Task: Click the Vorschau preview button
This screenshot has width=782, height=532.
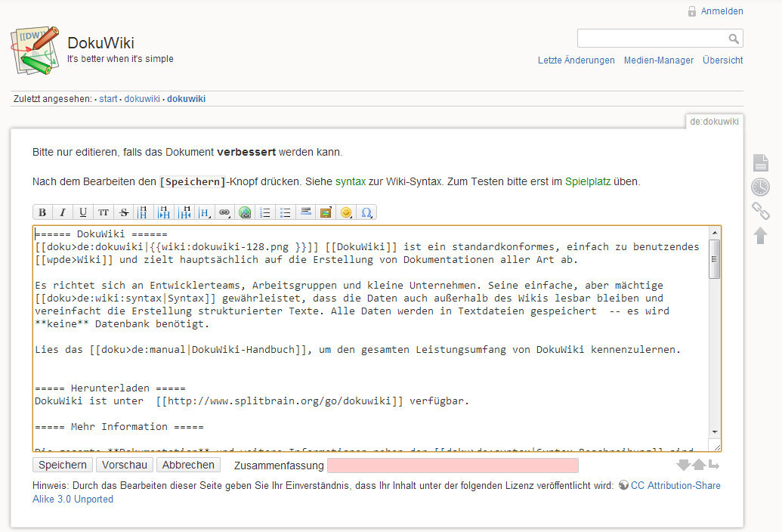Action: (x=125, y=465)
